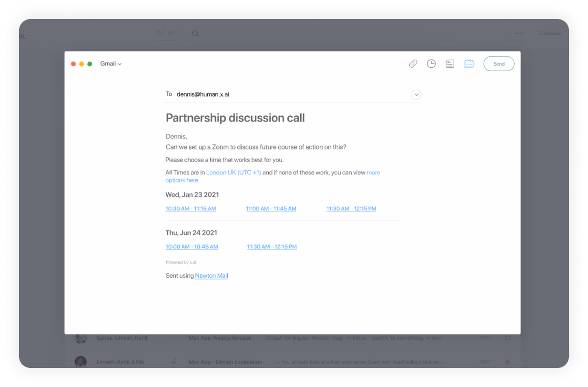This screenshot has height=387, width=588.
Task: Open templates via the document icon
Action: tap(450, 63)
